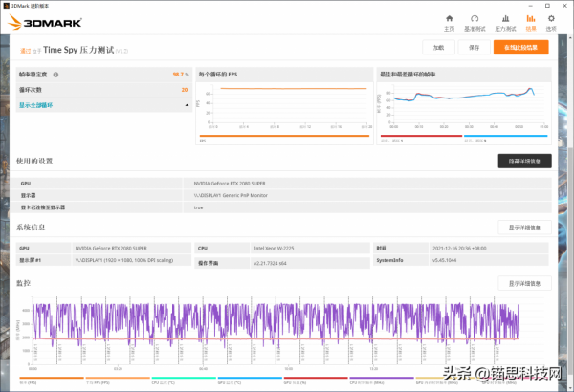Click the 1920 × 1080 display value
Screen dimensions: 574x392
(x=124, y=260)
